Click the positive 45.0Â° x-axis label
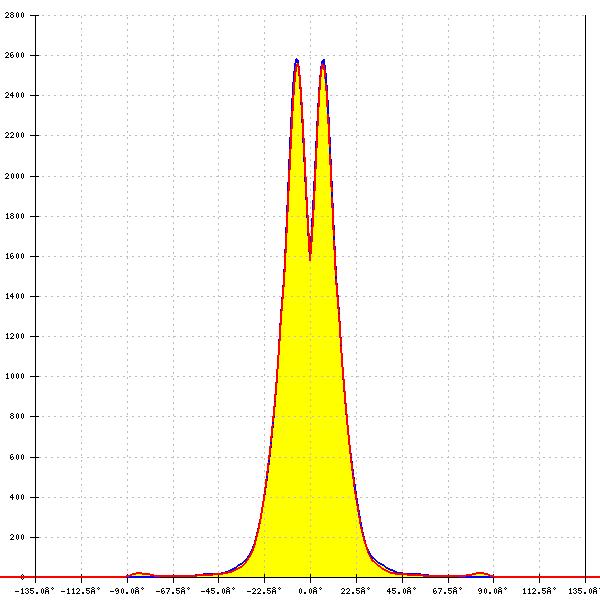Viewport: 600px width, 600px height. 401,591
